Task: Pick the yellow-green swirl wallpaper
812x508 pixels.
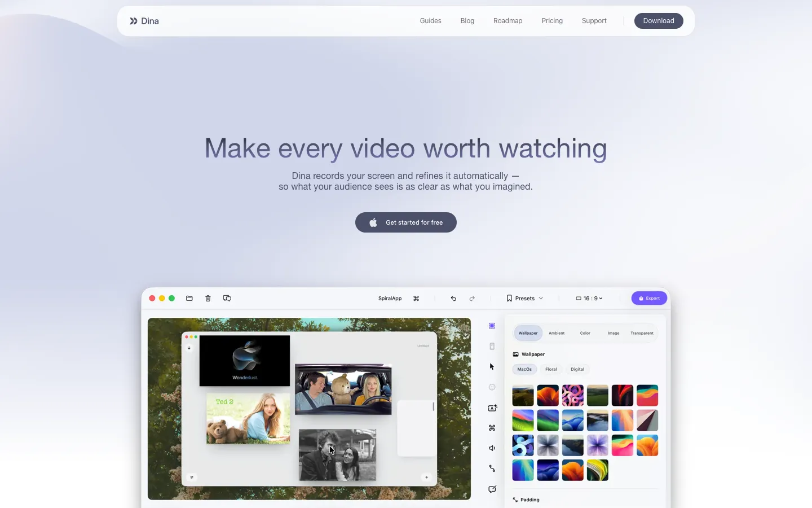Action: pyautogui.click(x=598, y=470)
